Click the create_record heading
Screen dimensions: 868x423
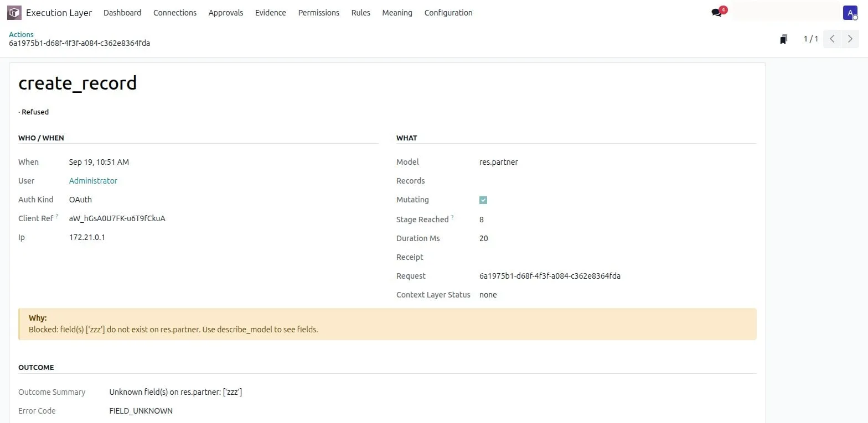[x=77, y=83]
